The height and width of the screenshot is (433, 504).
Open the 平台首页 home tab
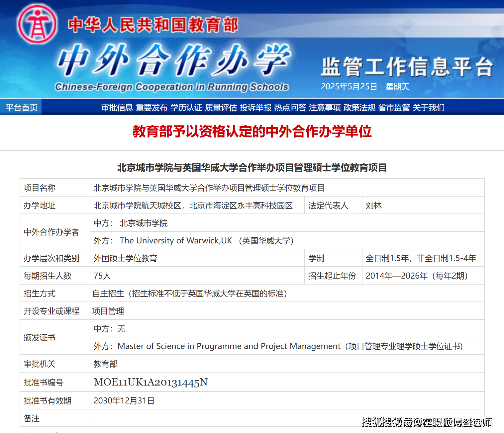[x=21, y=107]
